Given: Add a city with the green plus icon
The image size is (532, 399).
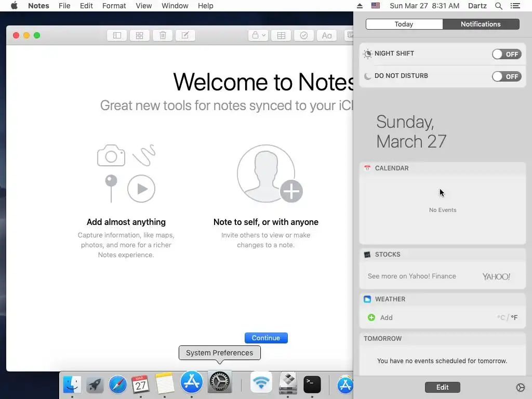Looking at the screenshot, I should point(371,317).
